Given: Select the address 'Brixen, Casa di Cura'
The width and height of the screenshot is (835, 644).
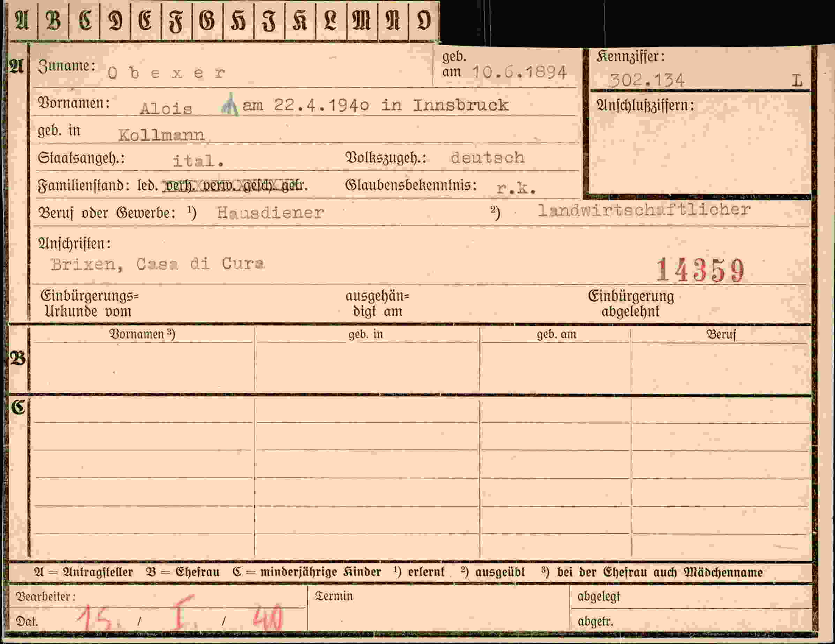Looking at the screenshot, I should 157,264.
